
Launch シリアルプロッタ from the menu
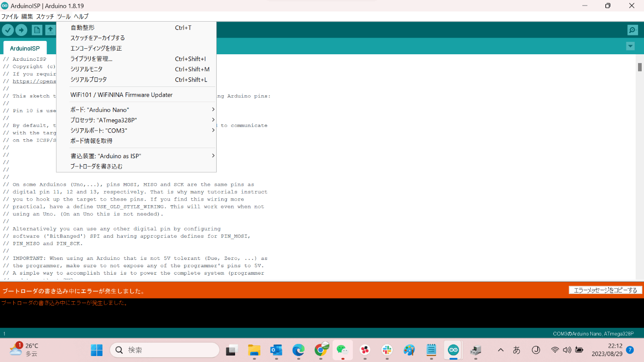point(136,80)
